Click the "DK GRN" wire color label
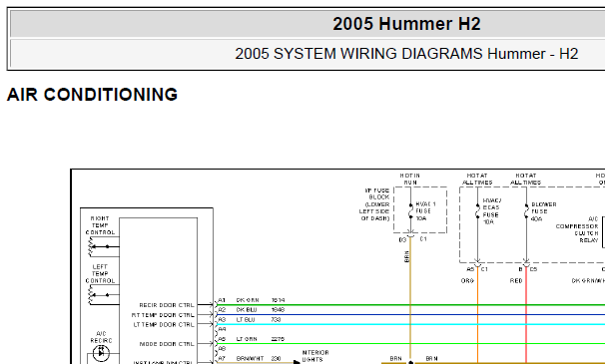Screen dimensions: 605x364 coord(248,300)
